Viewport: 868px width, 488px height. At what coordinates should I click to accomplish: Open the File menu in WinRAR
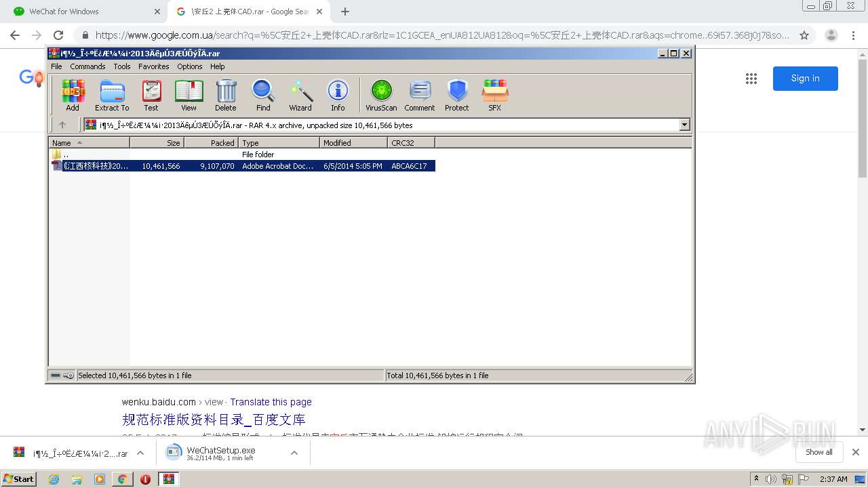(x=56, y=66)
